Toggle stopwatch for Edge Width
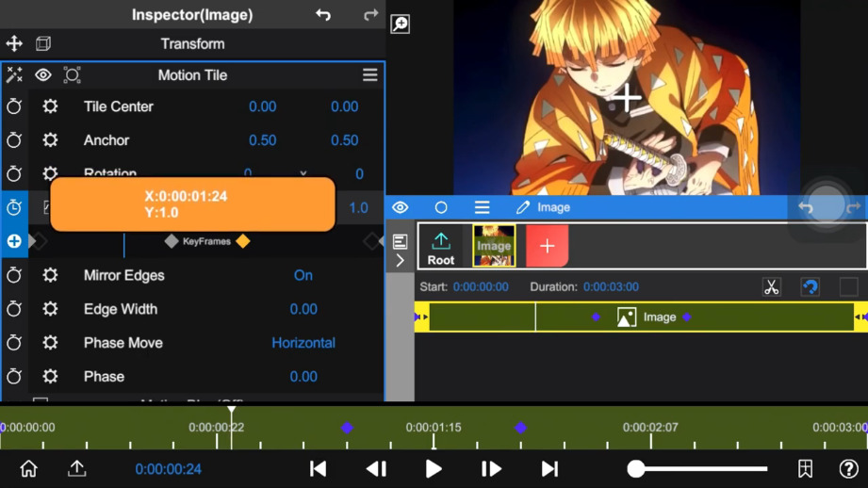The height and width of the screenshot is (488, 868). pos(14,309)
